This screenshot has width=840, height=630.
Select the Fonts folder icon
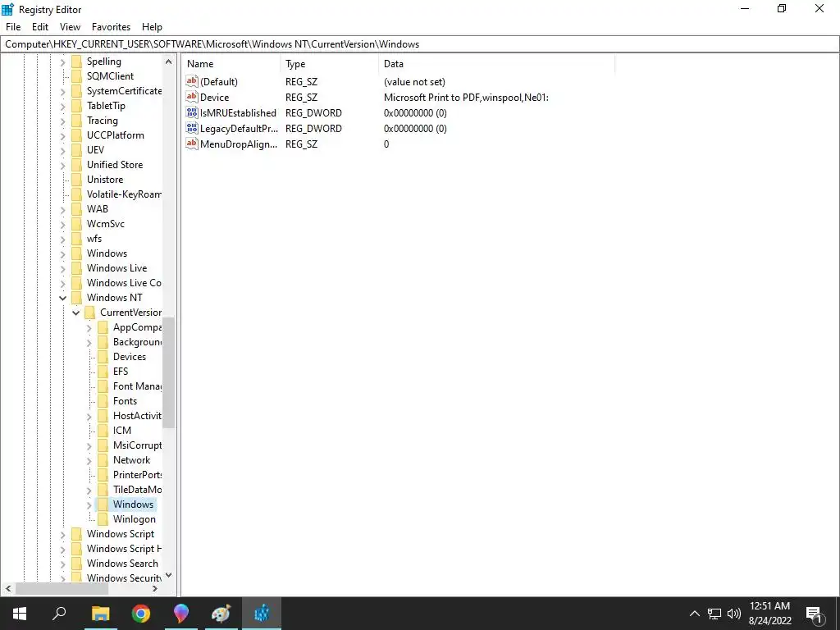coord(103,400)
